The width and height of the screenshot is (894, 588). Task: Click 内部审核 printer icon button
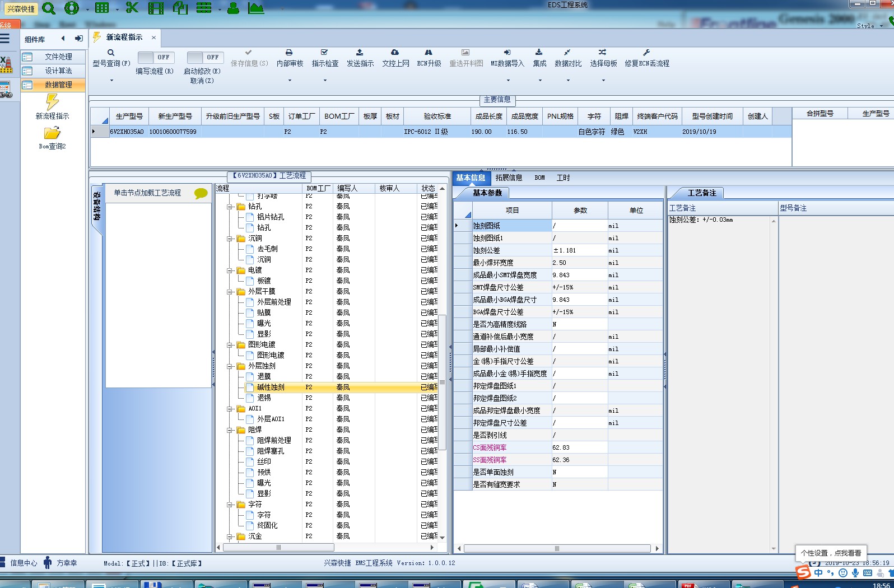tap(290, 58)
